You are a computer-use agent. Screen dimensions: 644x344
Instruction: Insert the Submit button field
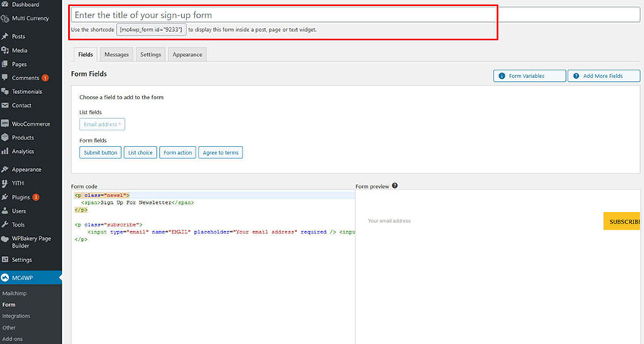click(101, 152)
